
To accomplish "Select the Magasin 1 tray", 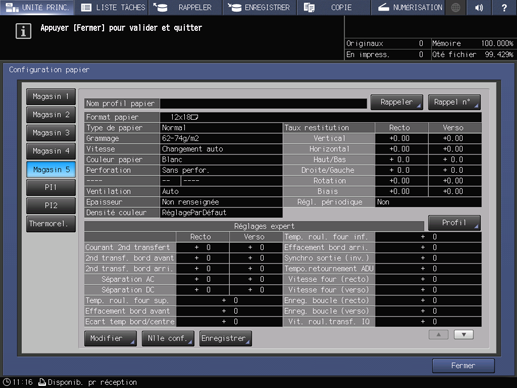I will tap(51, 97).
